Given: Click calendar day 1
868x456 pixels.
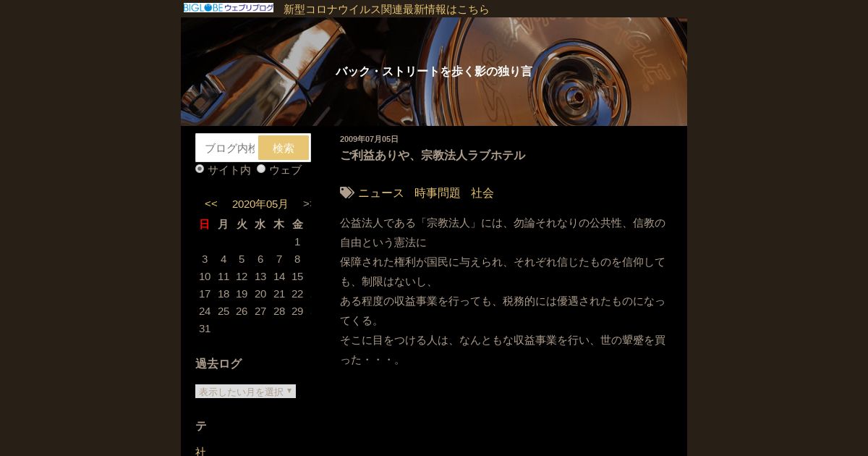Looking at the screenshot, I should [x=297, y=242].
